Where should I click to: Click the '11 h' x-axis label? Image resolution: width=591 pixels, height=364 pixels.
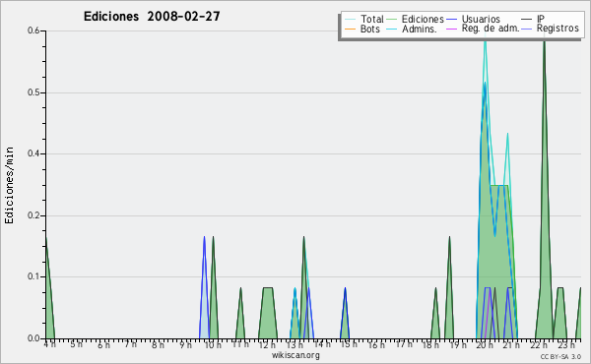[x=240, y=344]
